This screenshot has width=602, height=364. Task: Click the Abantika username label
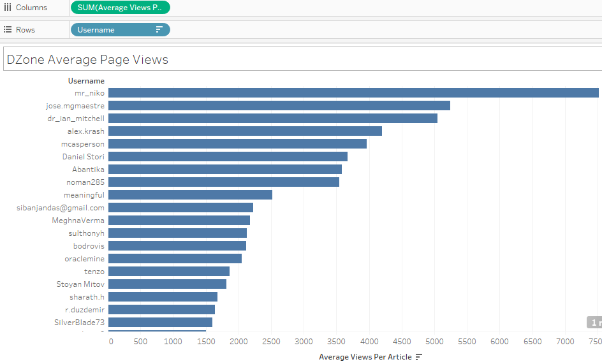pos(88,170)
